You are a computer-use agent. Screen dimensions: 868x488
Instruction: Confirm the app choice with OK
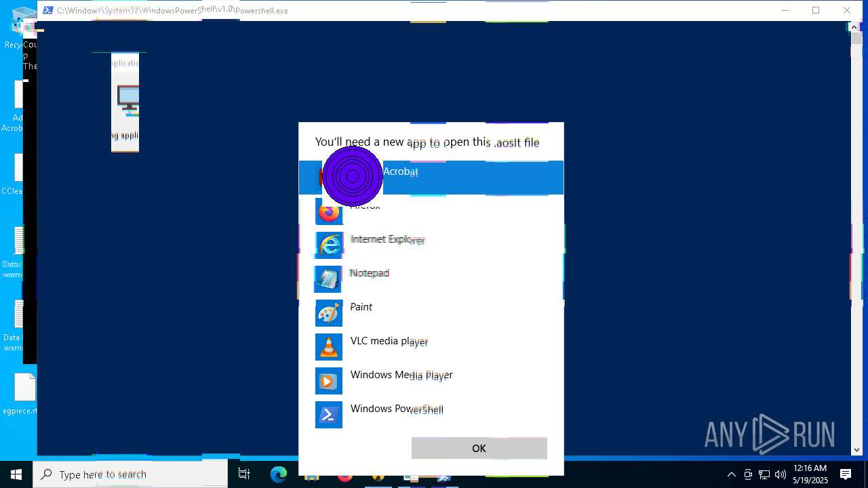tap(479, 448)
